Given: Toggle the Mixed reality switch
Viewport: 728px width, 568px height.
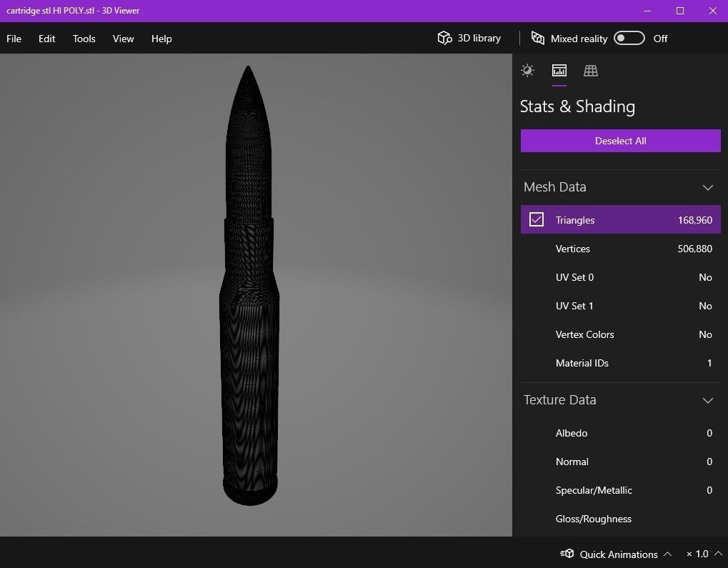Looking at the screenshot, I should [x=629, y=38].
